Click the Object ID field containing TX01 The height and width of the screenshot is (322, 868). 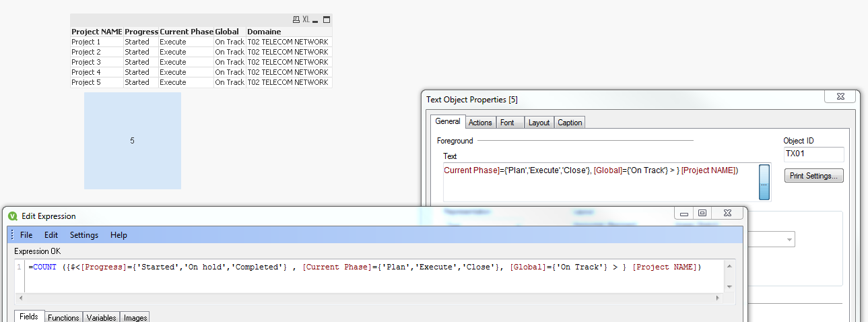(x=813, y=154)
